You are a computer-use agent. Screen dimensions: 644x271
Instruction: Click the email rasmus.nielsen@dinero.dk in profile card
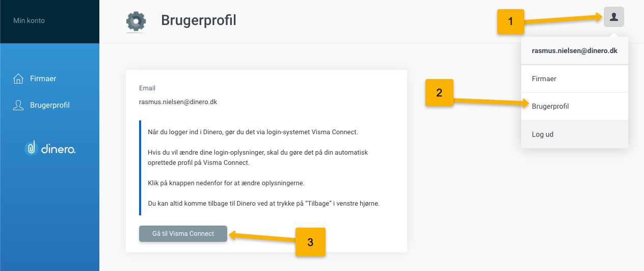click(x=178, y=102)
